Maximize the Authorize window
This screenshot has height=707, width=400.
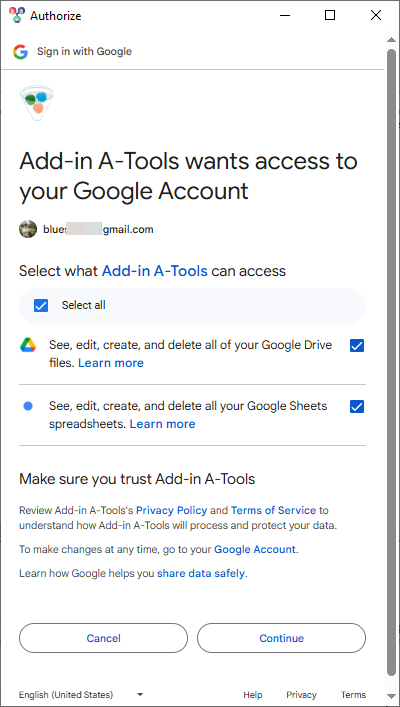330,15
